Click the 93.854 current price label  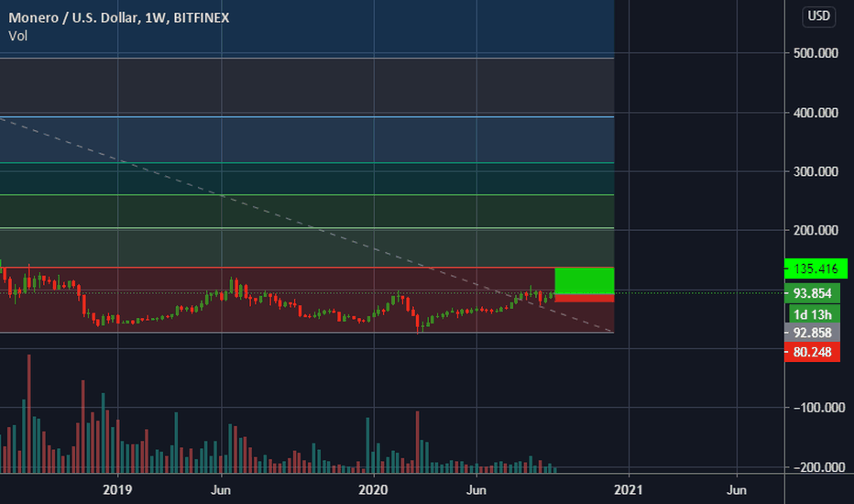812,293
